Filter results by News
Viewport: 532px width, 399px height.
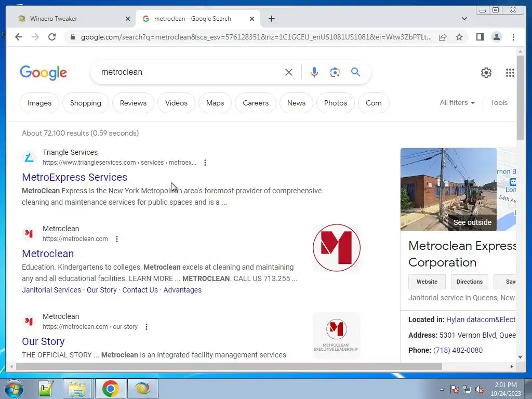(296, 103)
